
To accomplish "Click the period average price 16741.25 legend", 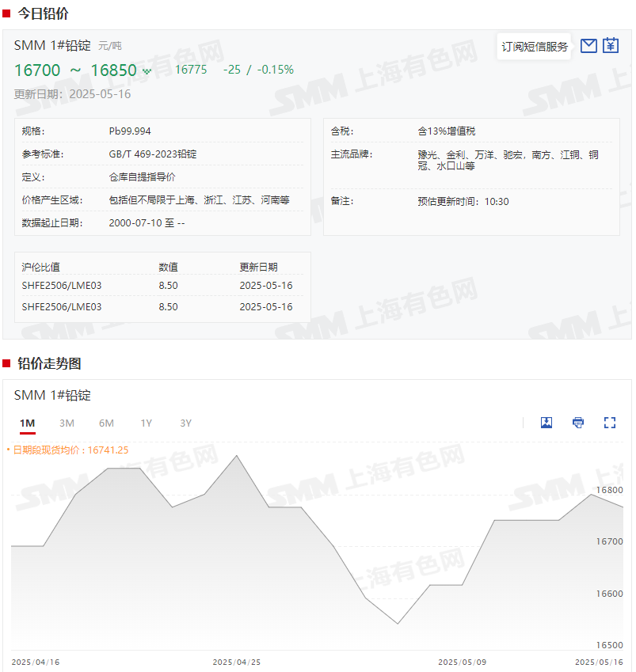I will coord(67,450).
